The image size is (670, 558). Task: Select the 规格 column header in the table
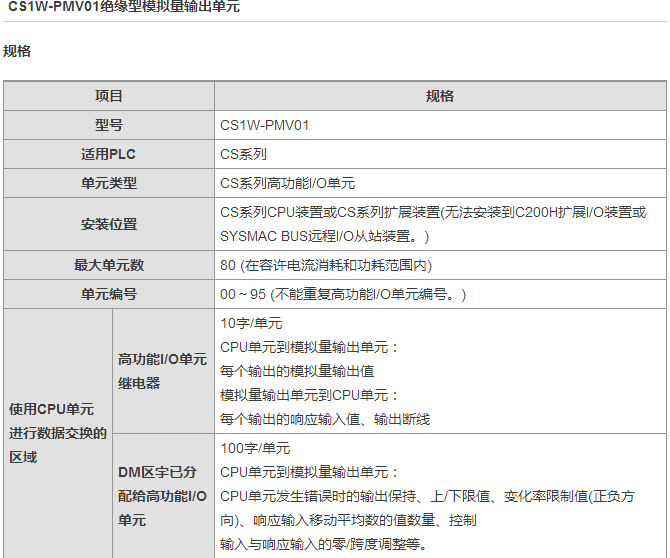[440, 96]
